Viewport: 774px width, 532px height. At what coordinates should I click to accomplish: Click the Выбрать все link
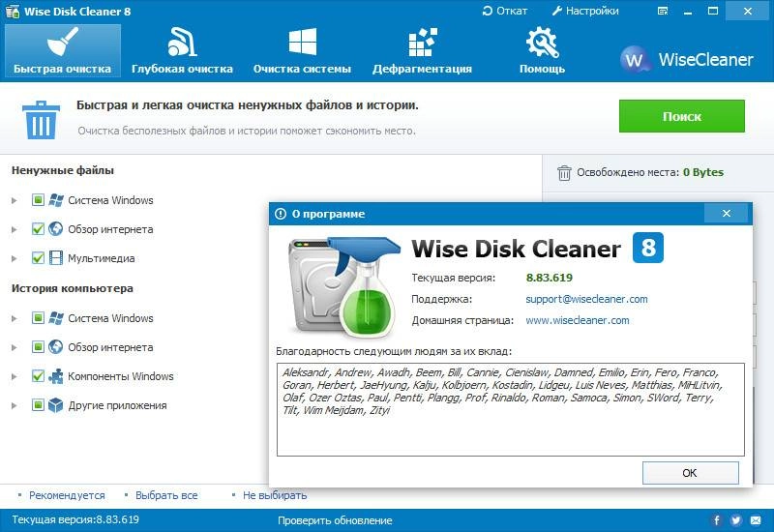(166, 495)
